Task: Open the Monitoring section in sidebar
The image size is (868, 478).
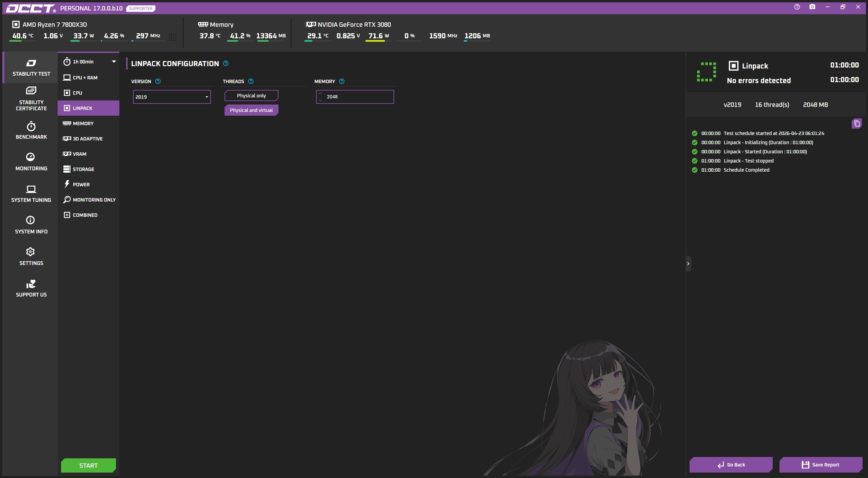Action: [x=31, y=161]
